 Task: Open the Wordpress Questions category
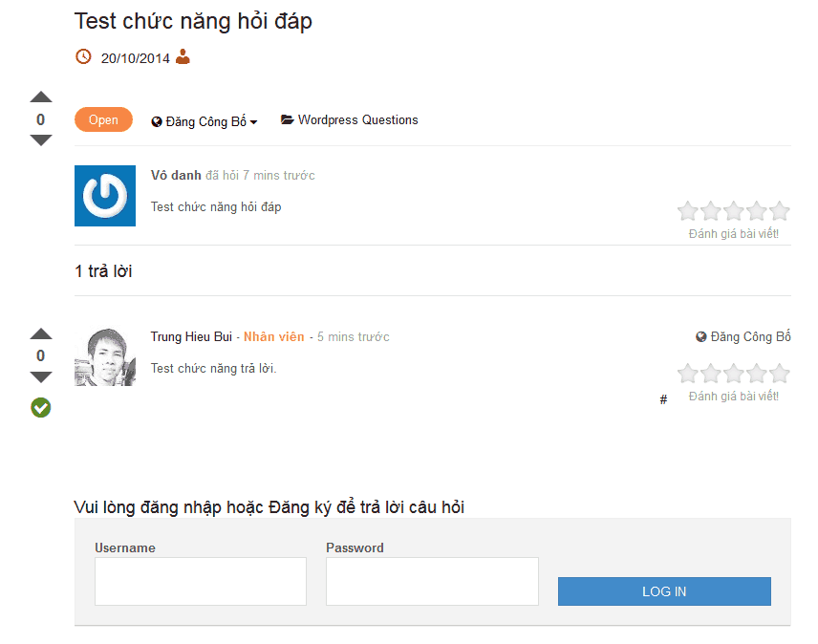click(356, 119)
